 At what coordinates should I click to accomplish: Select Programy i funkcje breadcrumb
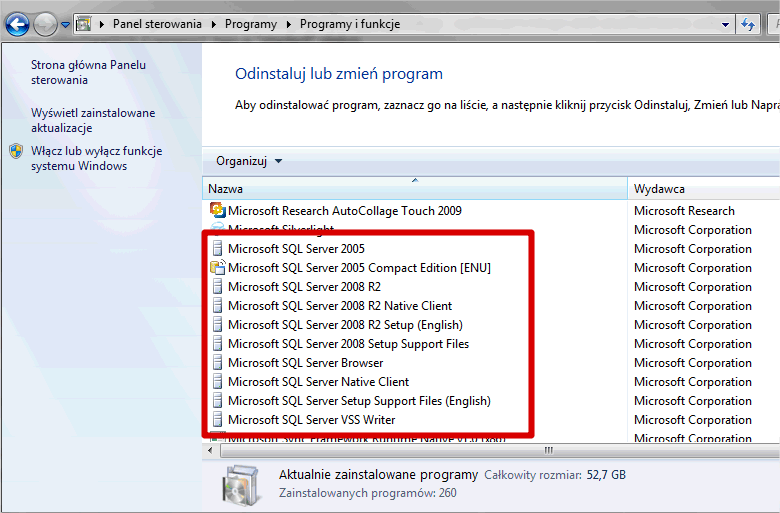click(x=350, y=24)
